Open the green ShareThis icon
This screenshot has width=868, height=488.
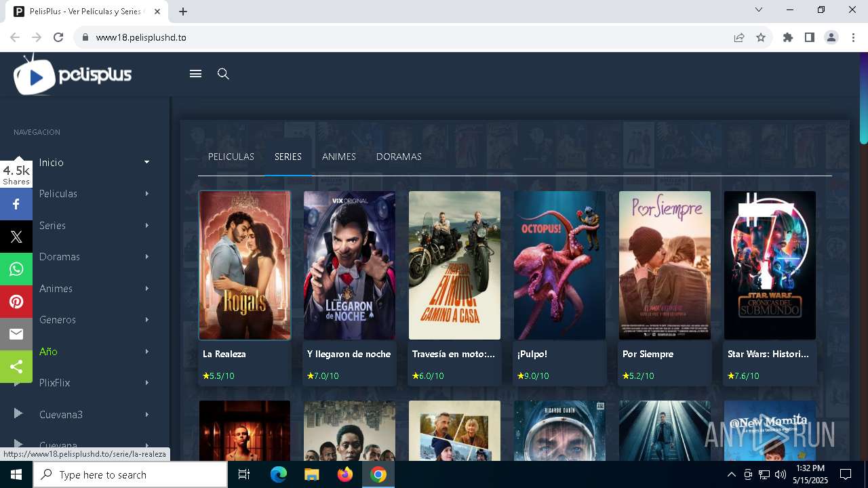pyautogui.click(x=16, y=367)
